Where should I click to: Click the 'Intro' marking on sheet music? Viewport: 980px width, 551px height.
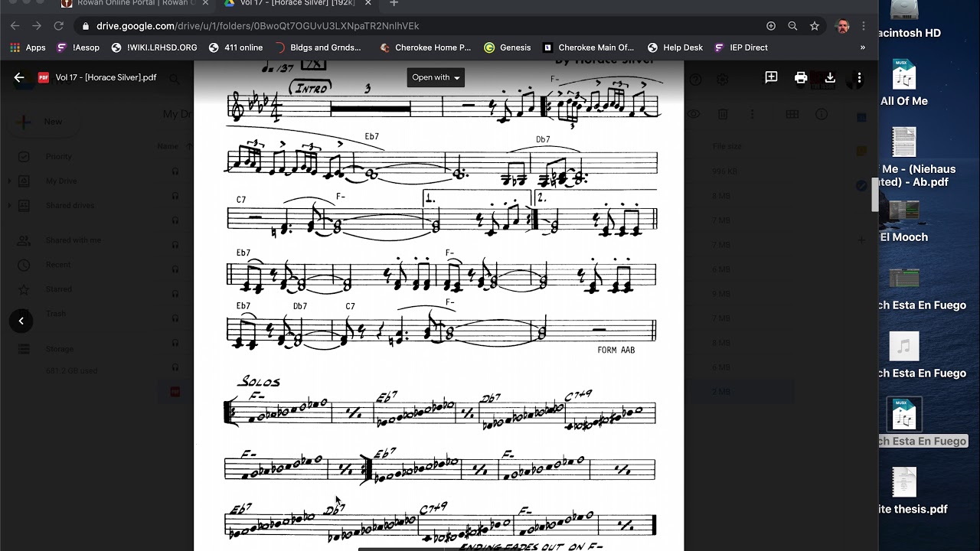pyautogui.click(x=311, y=89)
